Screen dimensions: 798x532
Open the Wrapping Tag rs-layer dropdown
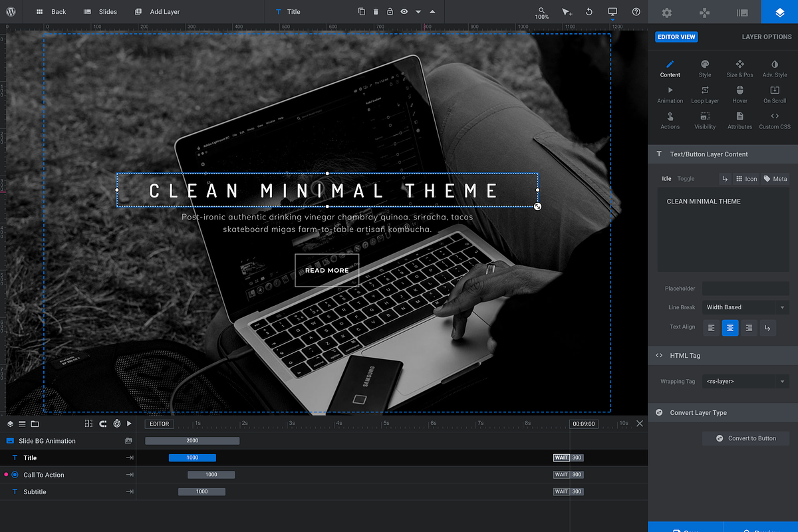(x=745, y=382)
